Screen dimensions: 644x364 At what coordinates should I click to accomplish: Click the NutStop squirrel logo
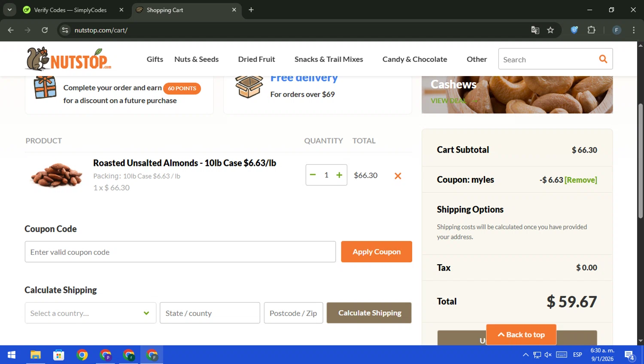[68, 59]
